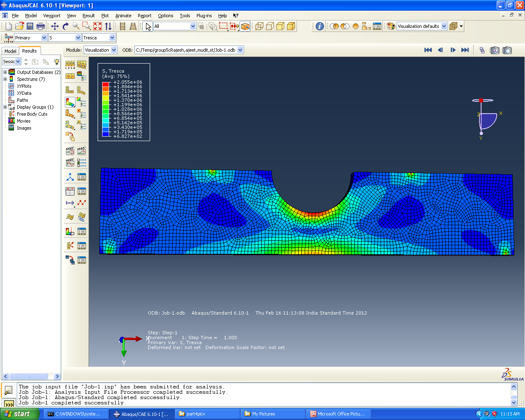Image resolution: width=525 pixels, height=420 pixels.
Task: Open the Windows Start menu
Action: pyautogui.click(x=20, y=414)
